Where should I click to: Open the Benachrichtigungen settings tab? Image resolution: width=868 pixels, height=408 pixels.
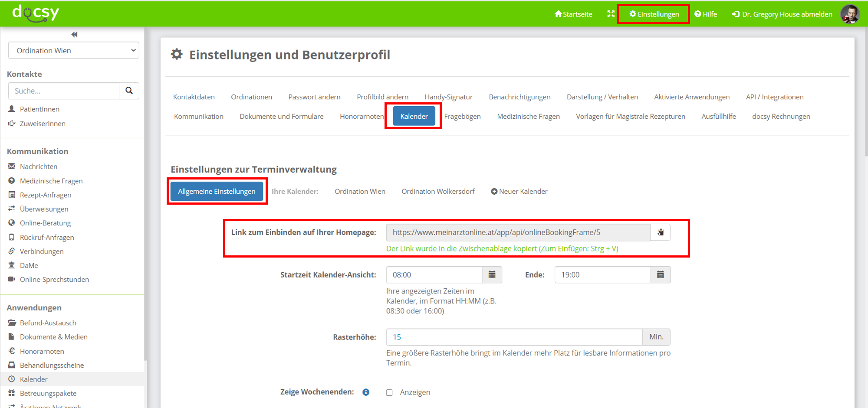[519, 97]
